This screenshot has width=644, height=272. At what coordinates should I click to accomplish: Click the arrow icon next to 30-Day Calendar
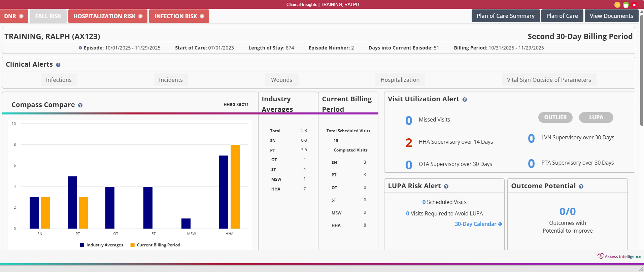500,224
